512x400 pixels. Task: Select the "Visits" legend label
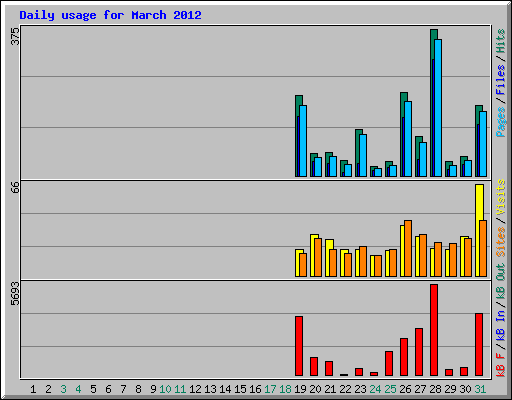(x=501, y=198)
